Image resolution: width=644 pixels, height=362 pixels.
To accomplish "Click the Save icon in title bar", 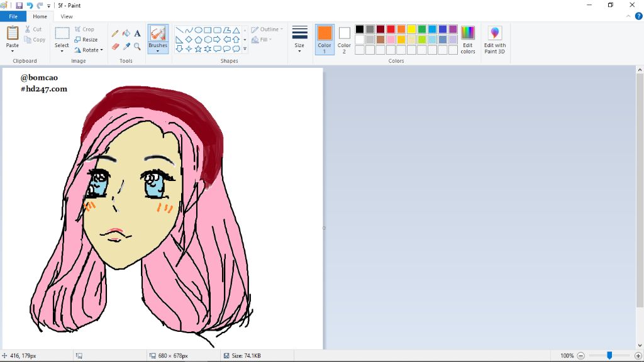I will coord(19,5).
